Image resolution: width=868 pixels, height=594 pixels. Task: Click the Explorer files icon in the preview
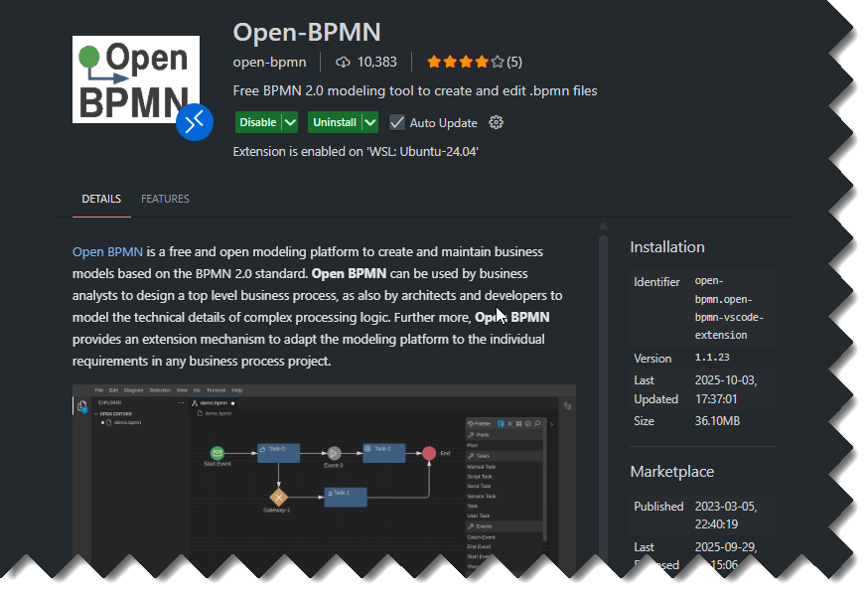pyautogui.click(x=83, y=406)
